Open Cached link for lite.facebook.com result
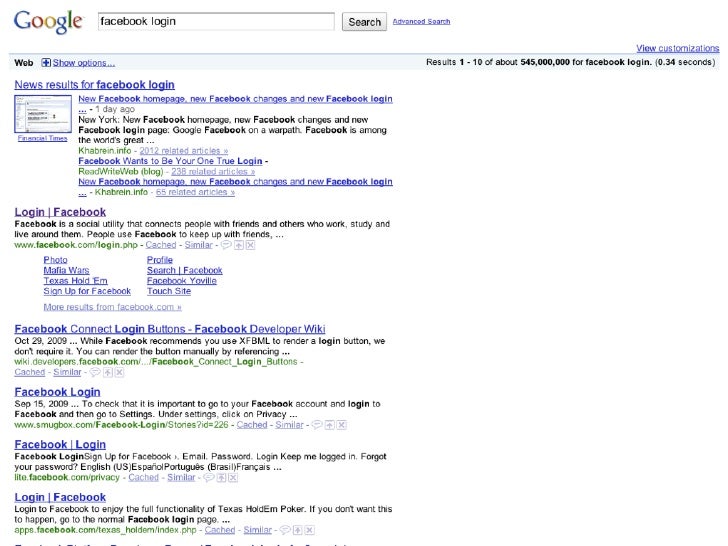This screenshot has width=728, height=546. click(143, 477)
